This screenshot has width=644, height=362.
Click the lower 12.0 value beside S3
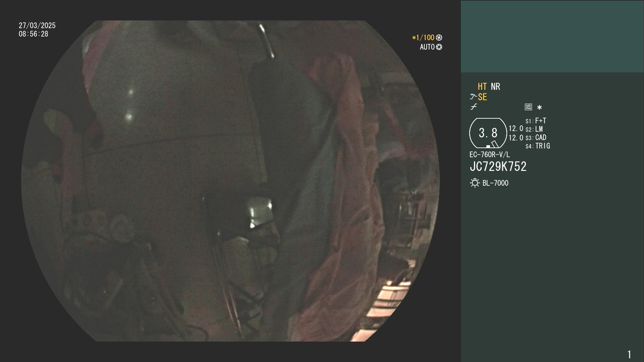[x=516, y=138]
